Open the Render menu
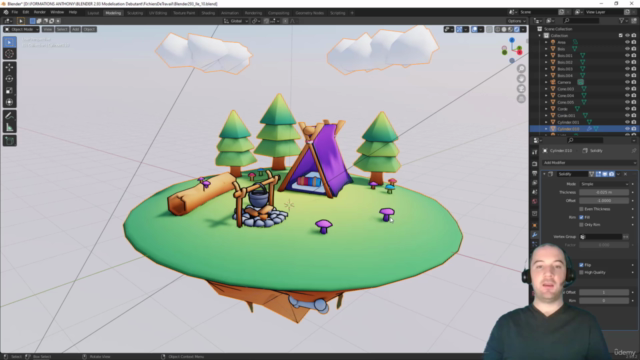The image size is (640, 360). [x=40, y=12]
